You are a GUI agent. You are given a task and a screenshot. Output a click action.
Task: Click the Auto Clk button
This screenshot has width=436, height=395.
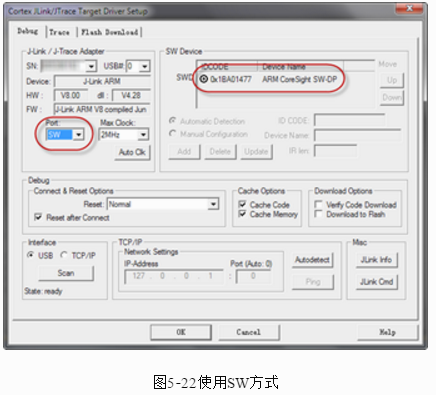click(132, 152)
